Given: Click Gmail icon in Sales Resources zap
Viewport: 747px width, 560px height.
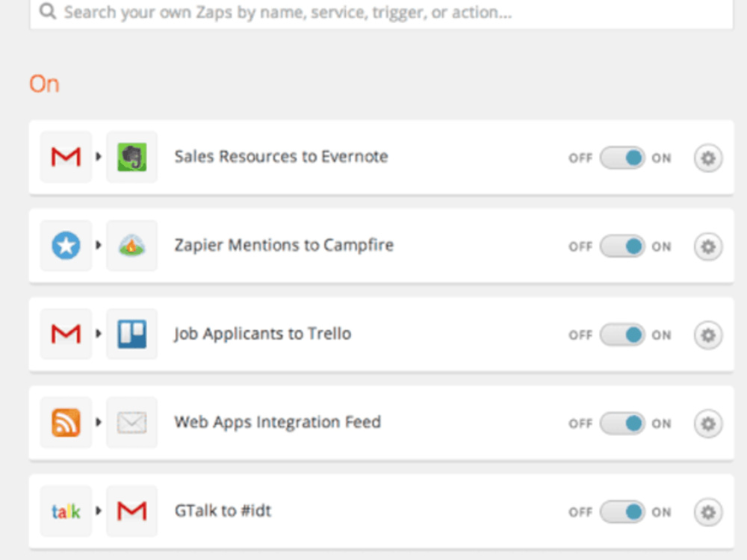Looking at the screenshot, I should click(x=66, y=157).
